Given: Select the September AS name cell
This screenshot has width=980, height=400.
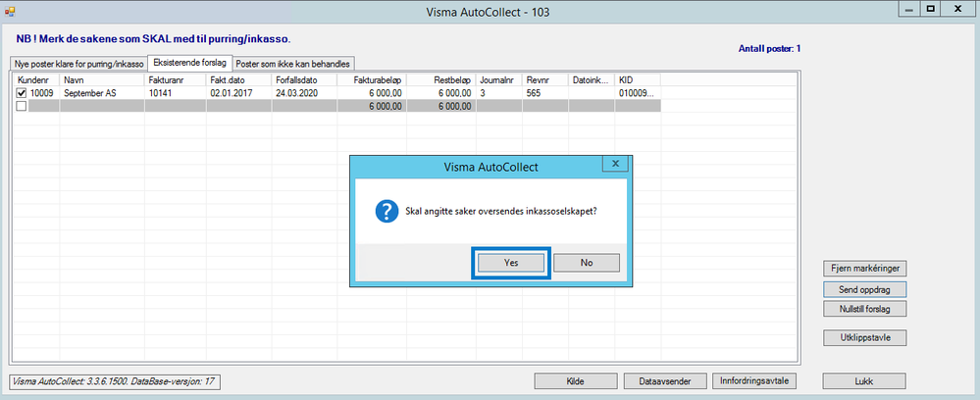Looking at the screenshot, I should tap(102, 93).
